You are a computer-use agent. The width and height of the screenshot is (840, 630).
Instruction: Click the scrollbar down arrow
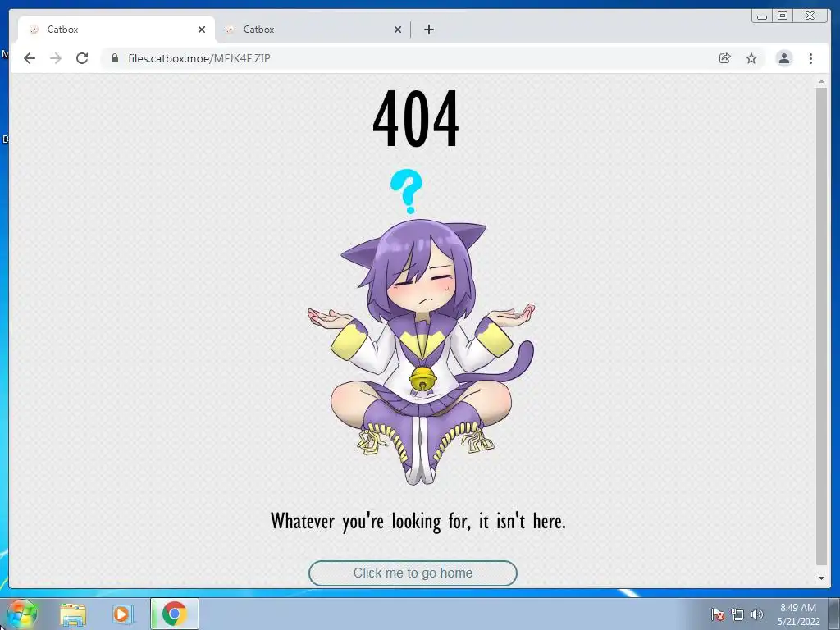pos(821,578)
